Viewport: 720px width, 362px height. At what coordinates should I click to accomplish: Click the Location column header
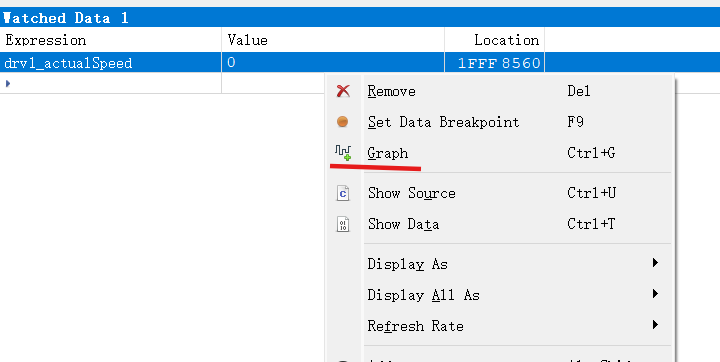(x=495, y=40)
